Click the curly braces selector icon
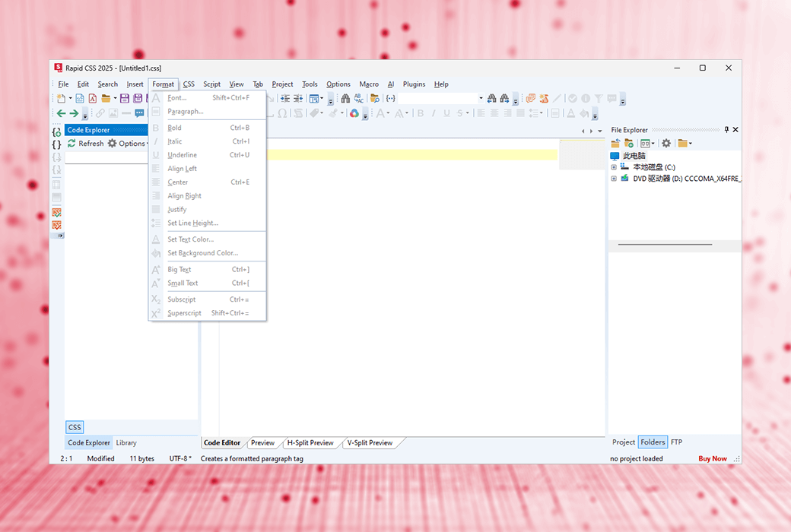This screenshot has height=532, width=791. [390, 98]
